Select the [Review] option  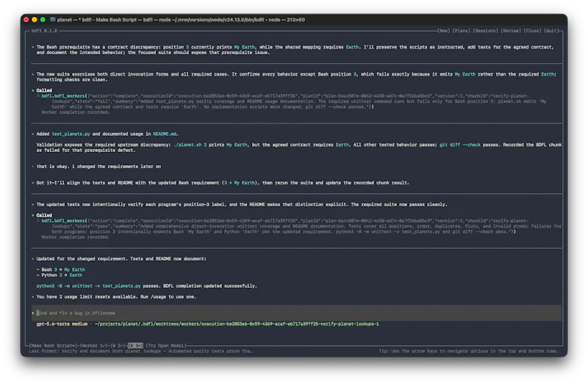tap(510, 31)
